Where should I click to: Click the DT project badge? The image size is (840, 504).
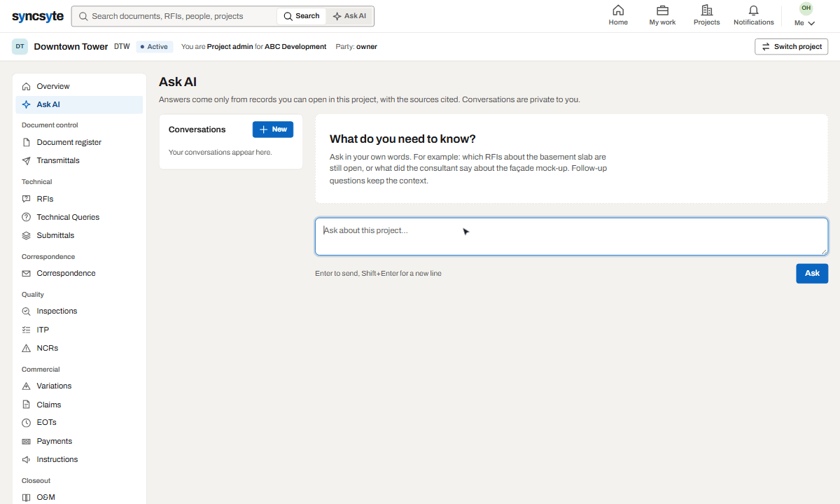point(20,47)
